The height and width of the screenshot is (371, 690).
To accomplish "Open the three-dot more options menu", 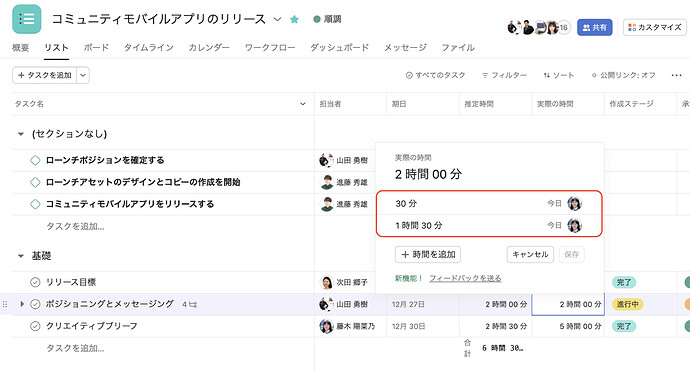I will (x=676, y=75).
